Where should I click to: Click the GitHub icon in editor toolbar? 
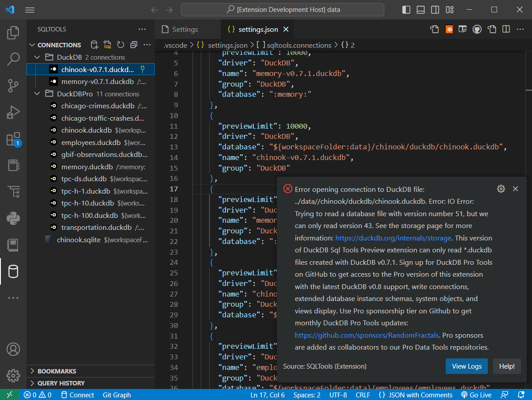click(x=477, y=30)
